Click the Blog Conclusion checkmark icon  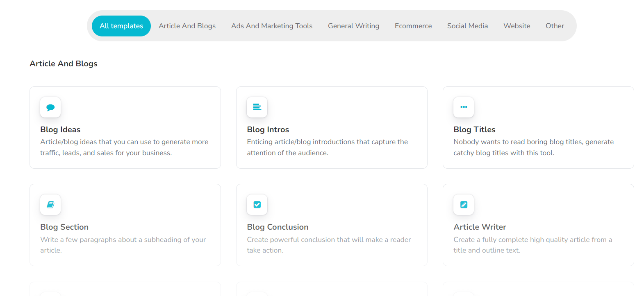257,205
